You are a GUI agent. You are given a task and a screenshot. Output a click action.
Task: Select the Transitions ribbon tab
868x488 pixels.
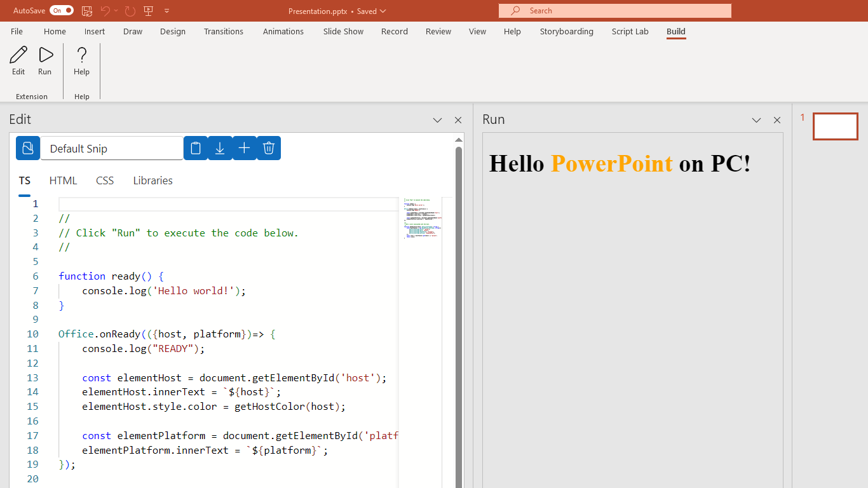224,31
